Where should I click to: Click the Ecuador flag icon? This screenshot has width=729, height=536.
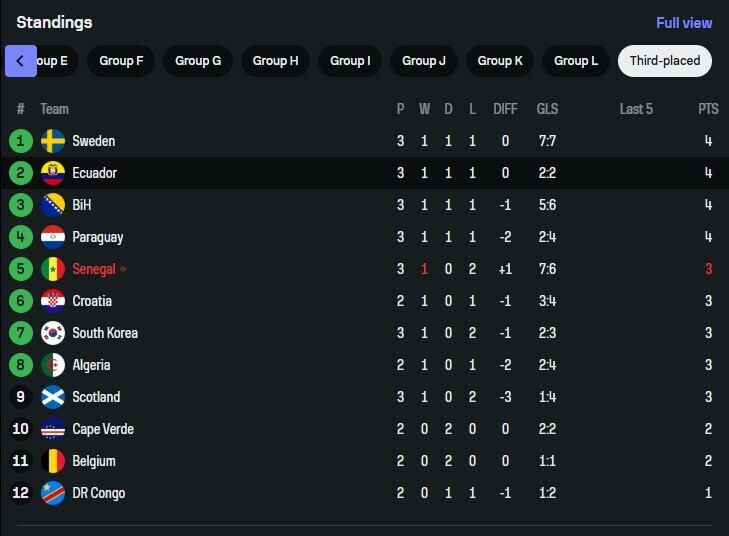(53, 173)
